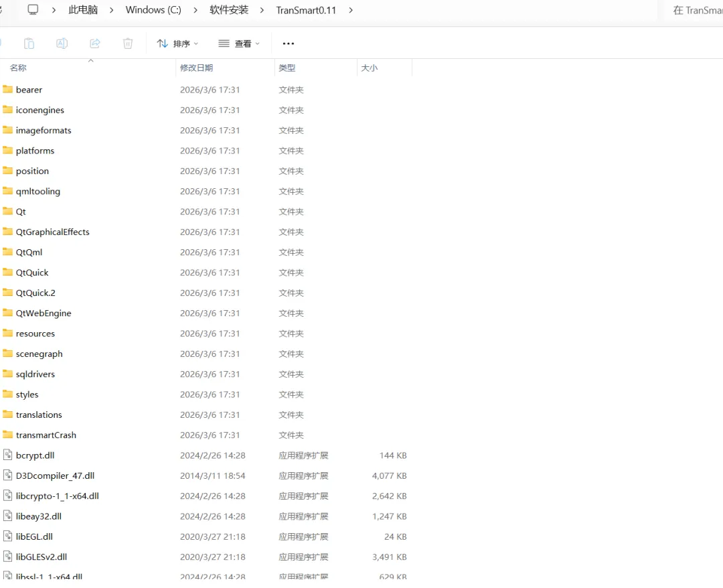Click the 3,491 KB size value
The image size is (723, 588).
(389, 557)
